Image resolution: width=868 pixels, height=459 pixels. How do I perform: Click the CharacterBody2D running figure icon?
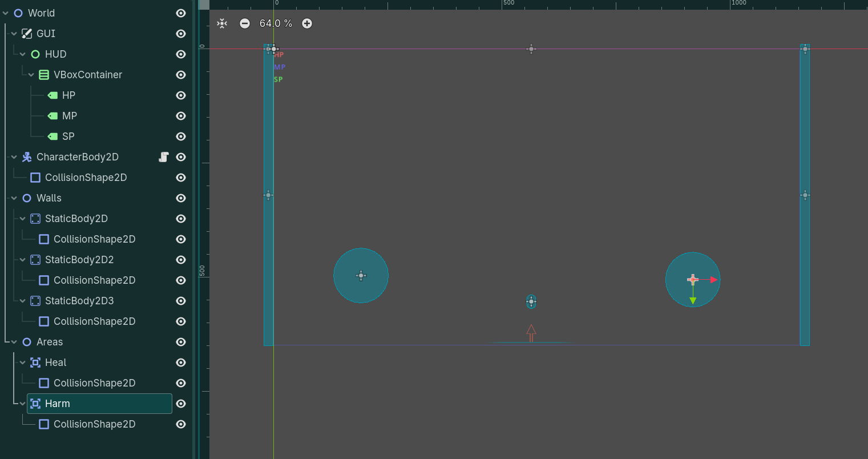pyautogui.click(x=27, y=157)
